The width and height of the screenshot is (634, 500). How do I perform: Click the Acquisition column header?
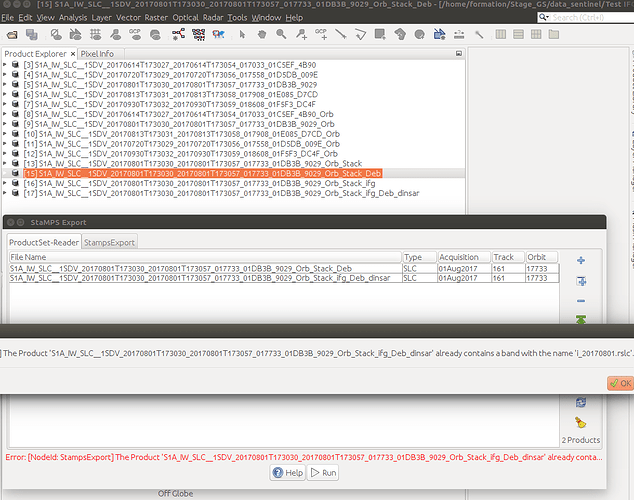[x=464, y=257]
